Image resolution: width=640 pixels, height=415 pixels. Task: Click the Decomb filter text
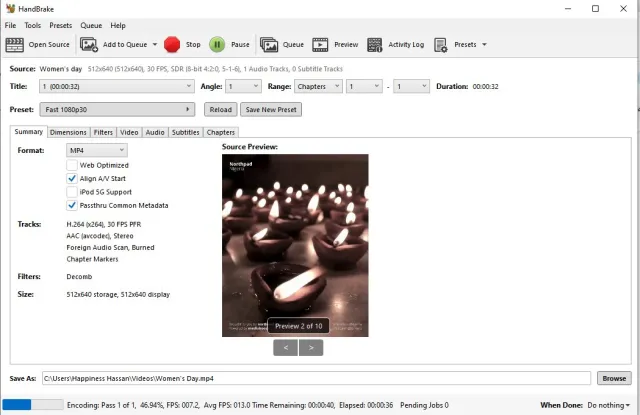79,277
